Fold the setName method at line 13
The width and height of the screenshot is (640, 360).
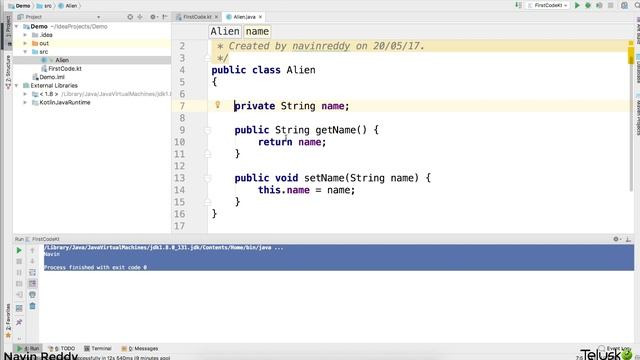pyautogui.click(x=207, y=178)
